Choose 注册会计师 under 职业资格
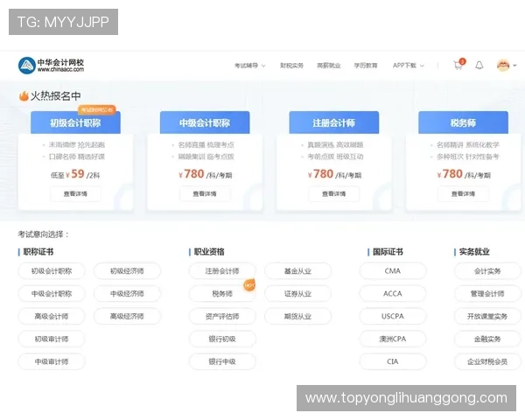The image size is (525, 420). pos(222,271)
